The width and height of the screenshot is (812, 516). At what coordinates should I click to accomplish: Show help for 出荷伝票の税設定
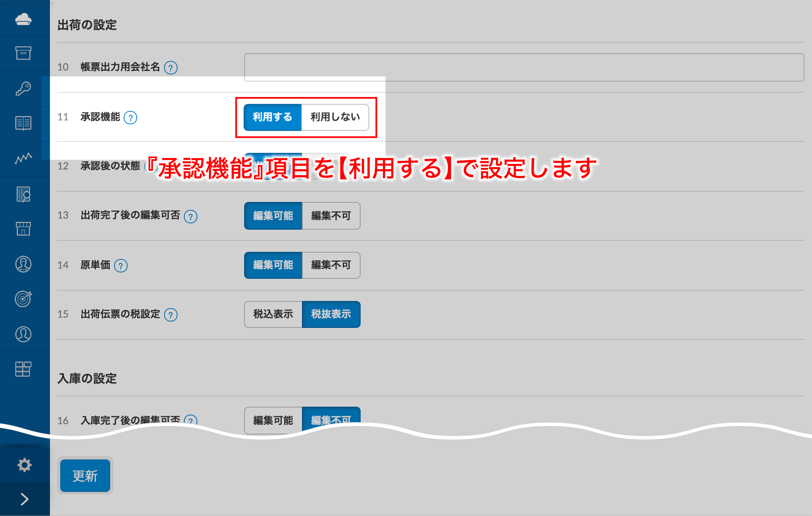171,315
